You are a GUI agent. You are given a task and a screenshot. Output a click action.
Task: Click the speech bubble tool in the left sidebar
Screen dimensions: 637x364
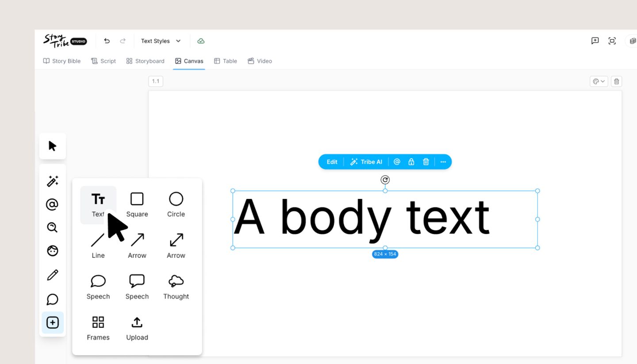coord(52,299)
